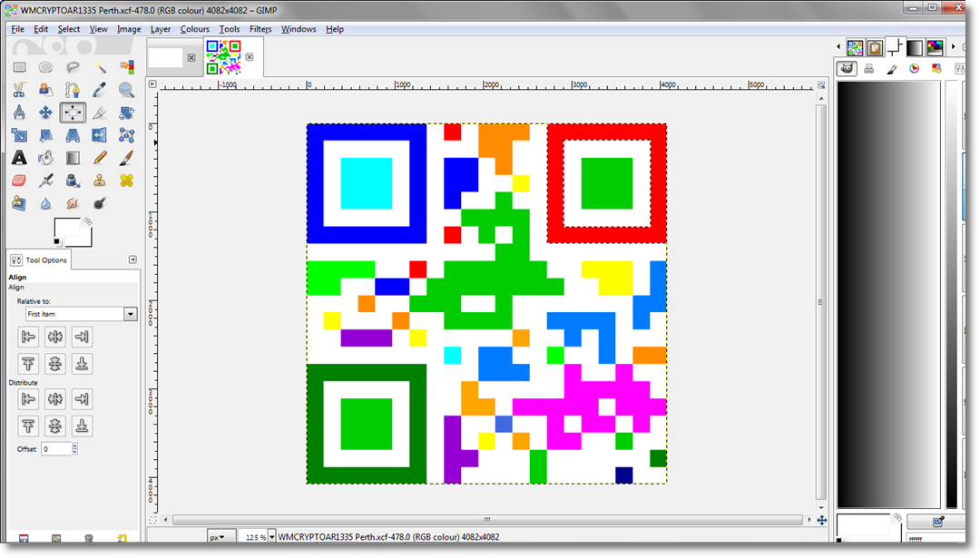
Task: Select the Dodge/Burn tool
Action: 100,203
